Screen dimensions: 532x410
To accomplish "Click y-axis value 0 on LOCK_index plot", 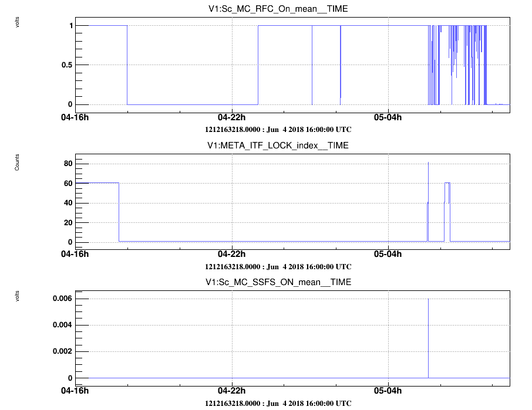I will (x=70, y=242).
